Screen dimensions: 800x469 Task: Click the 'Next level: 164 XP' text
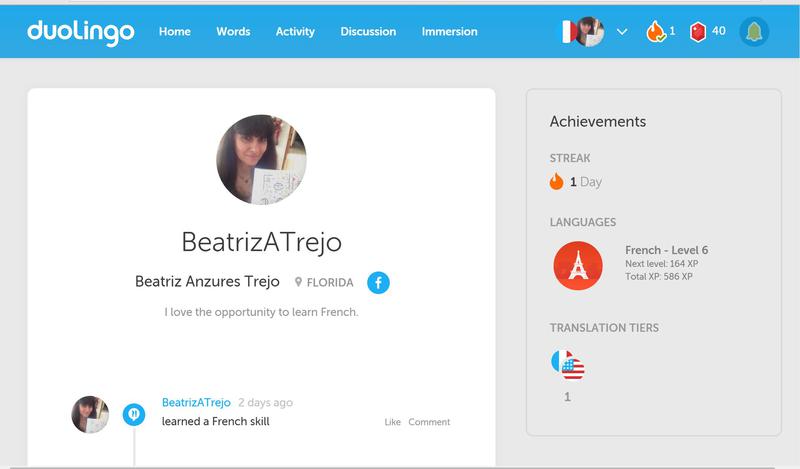[662, 264]
